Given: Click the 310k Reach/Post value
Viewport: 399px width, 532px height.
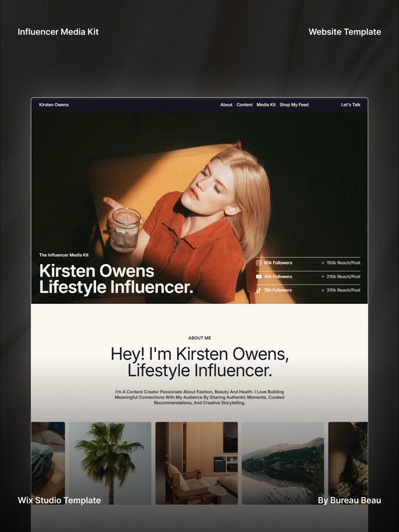Looking at the screenshot, I should point(343,290).
